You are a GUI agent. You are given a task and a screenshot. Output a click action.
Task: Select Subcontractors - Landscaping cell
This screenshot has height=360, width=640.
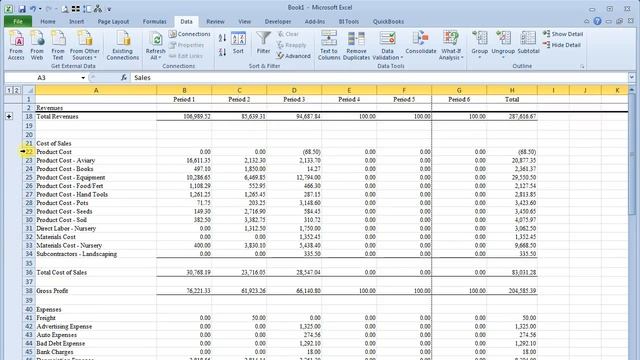(x=96, y=254)
